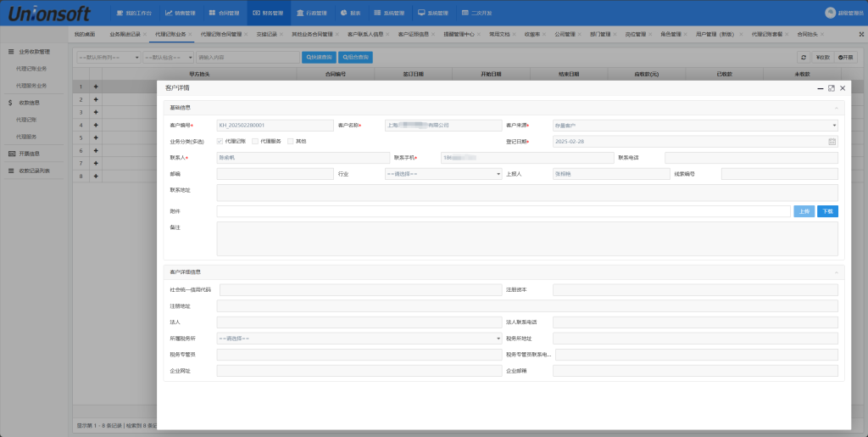Click the 社会统一信用代码 input field
The width and height of the screenshot is (868, 437).
point(361,289)
